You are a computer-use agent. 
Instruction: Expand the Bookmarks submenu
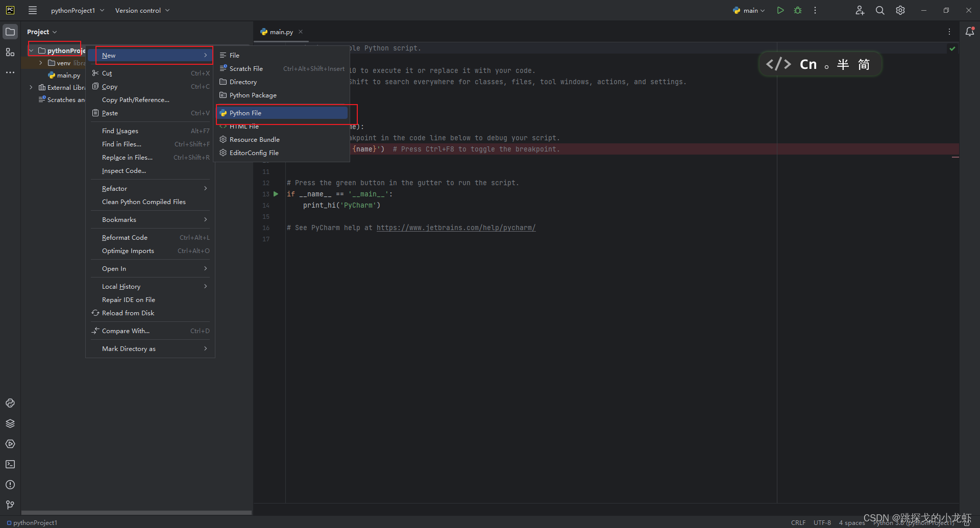click(x=150, y=219)
